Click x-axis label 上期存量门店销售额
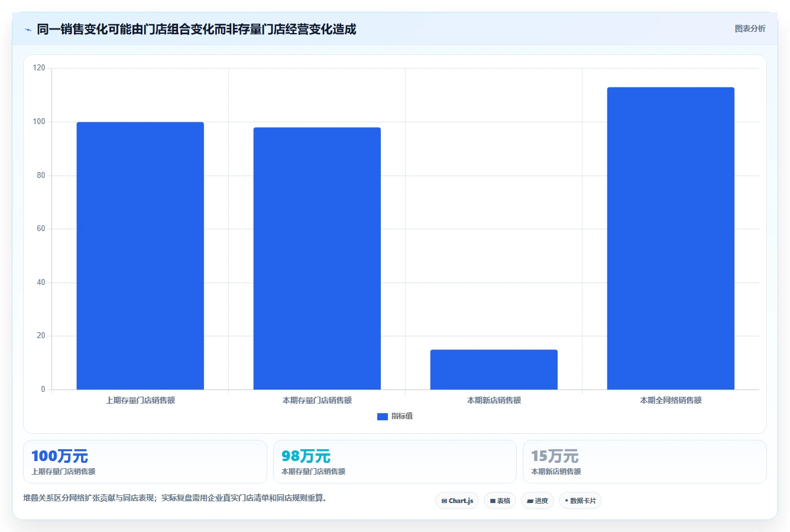The image size is (790, 532). pyautogui.click(x=140, y=400)
